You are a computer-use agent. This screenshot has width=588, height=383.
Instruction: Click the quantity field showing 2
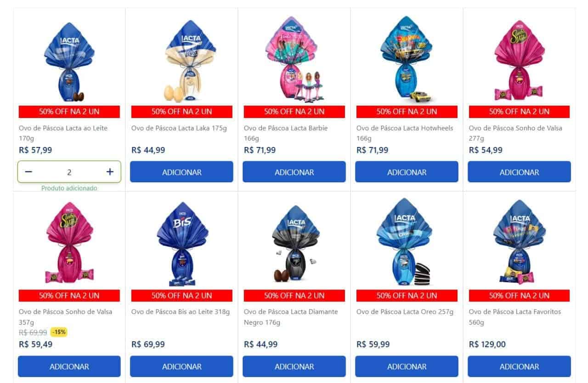[x=69, y=172]
